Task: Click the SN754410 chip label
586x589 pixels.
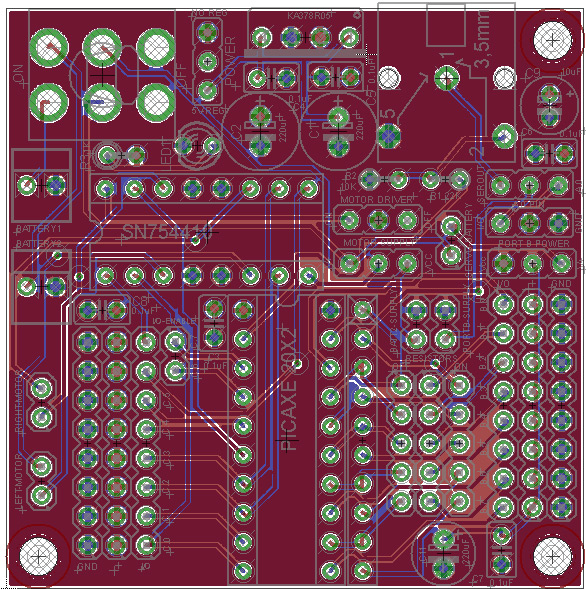Action: click(x=164, y=232)
